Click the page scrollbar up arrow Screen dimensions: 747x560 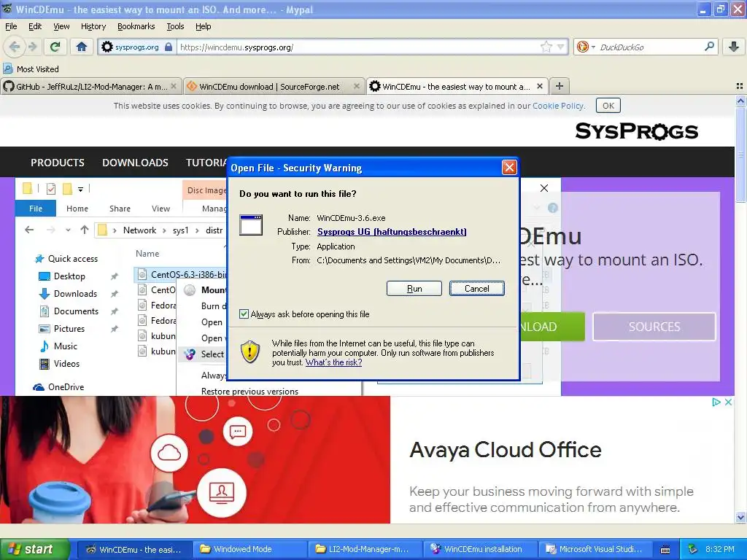(740, 101)
